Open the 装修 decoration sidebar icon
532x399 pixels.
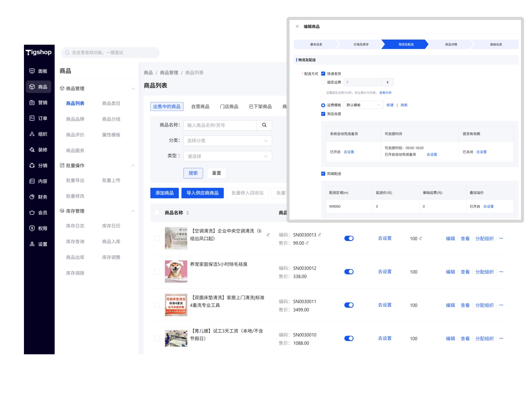click(32, 150)
